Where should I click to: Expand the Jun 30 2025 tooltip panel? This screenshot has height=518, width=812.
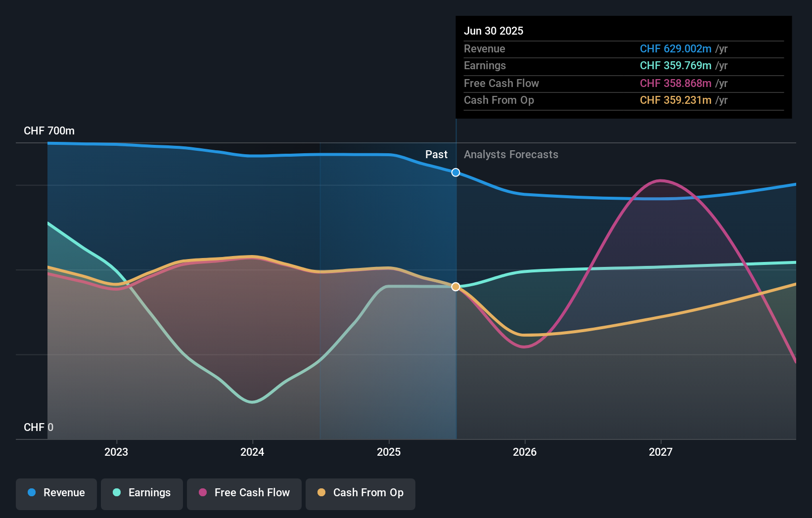click(x=494, y=31)
